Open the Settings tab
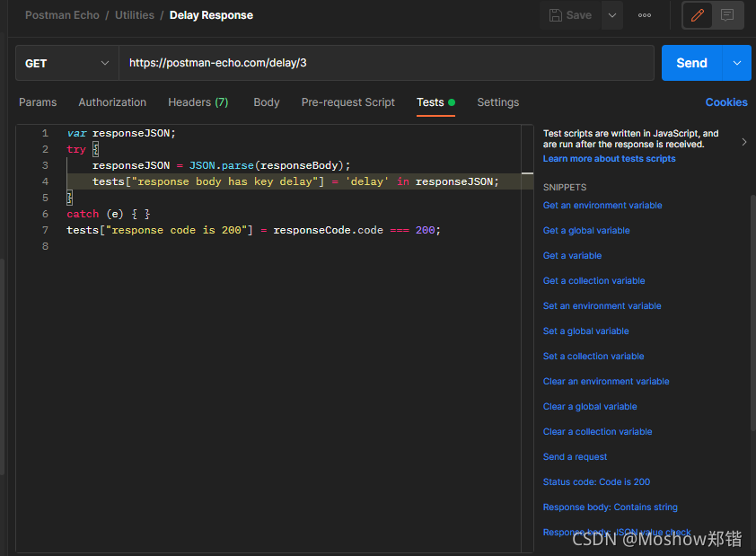 pyautogui.click(x=498, y=102)
